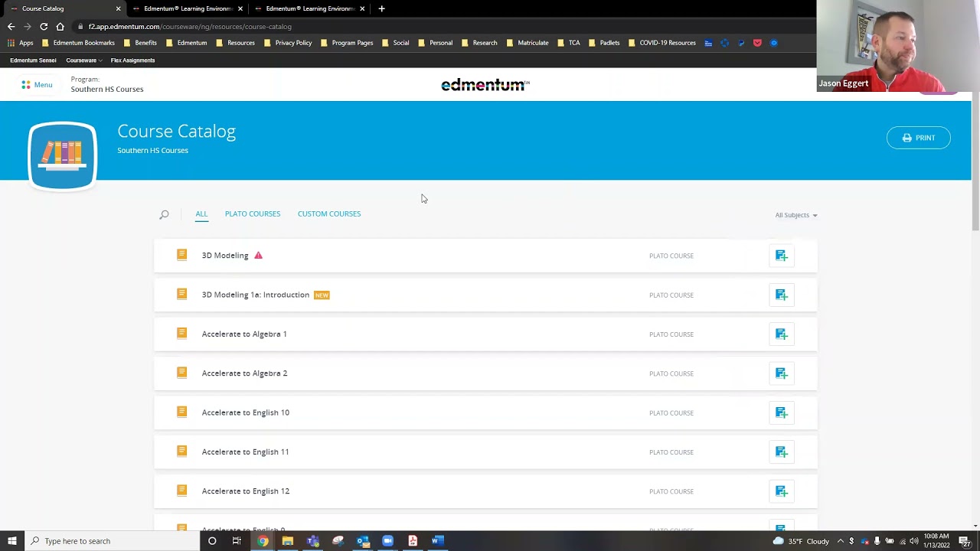Open the Accelerate to English 10 link
980x551 pixels.
[x=246, y=412]
